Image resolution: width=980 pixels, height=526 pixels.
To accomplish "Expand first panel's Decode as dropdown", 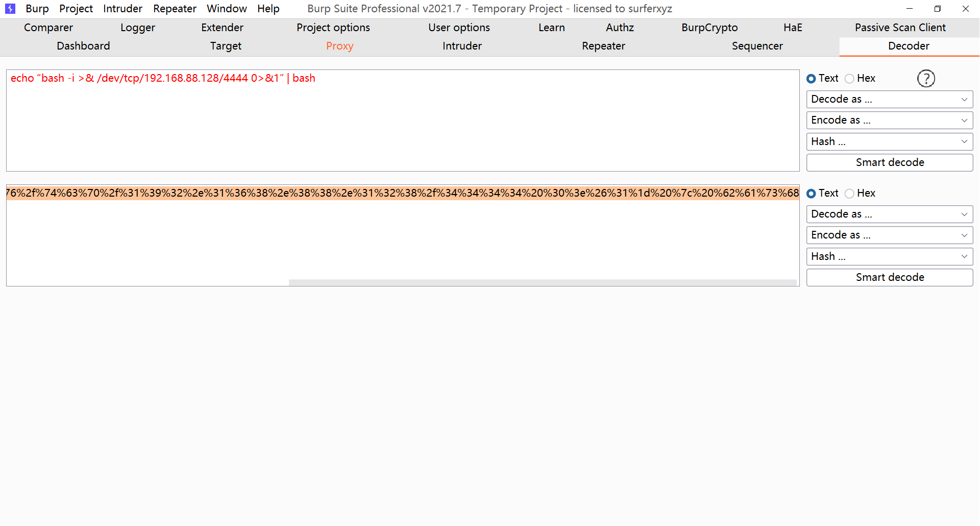I will pos(890,99).
